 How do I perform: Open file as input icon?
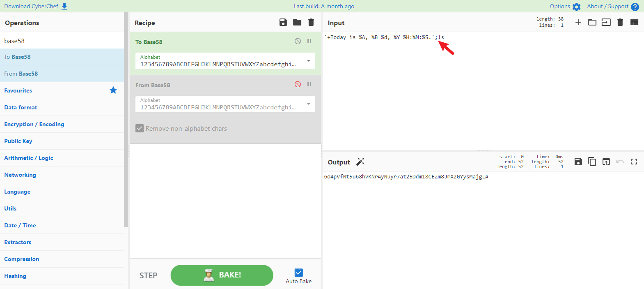coord(606,22)
